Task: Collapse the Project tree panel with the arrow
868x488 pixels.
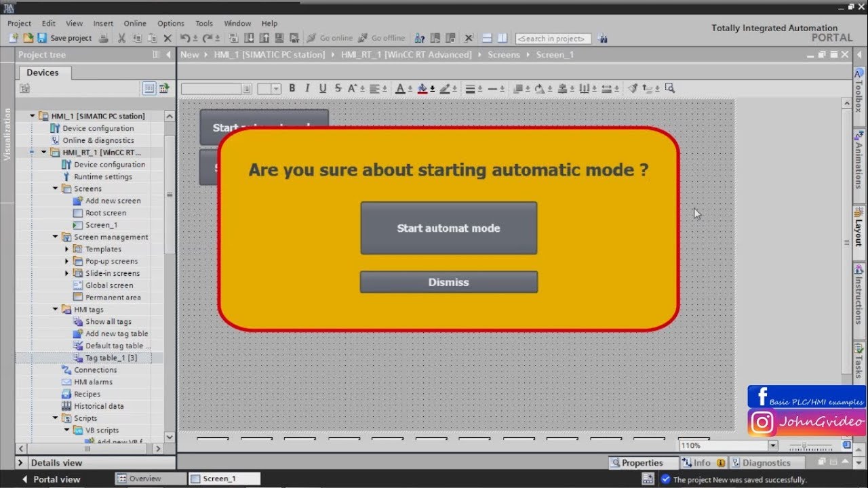Action: click(169, 55)
